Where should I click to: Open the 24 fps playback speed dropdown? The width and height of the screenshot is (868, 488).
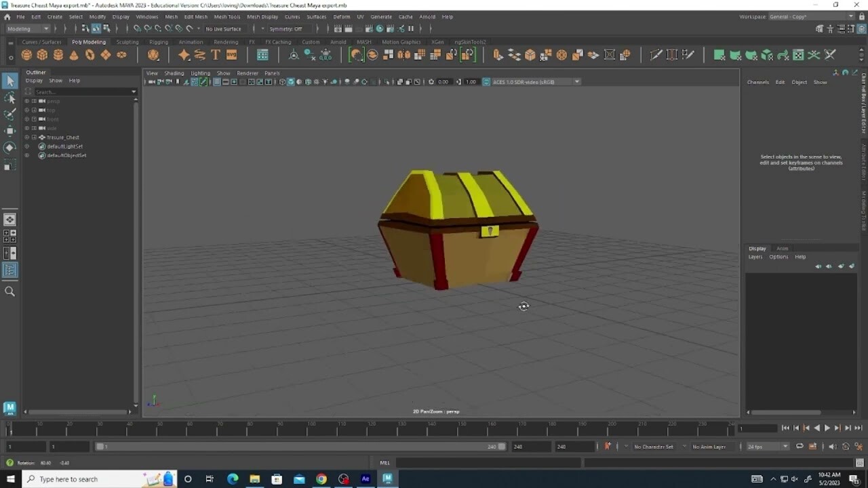pyautogui.click(x=785, y=446)
